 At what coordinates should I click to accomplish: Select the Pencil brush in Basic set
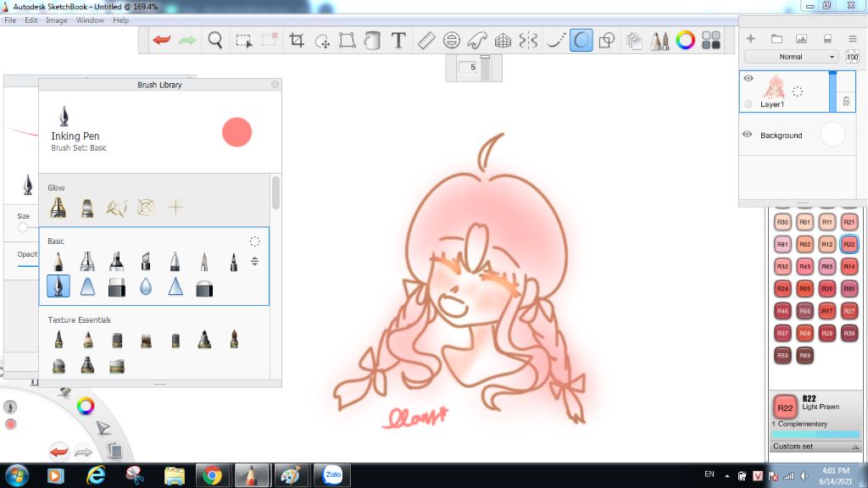click(58, 261)
